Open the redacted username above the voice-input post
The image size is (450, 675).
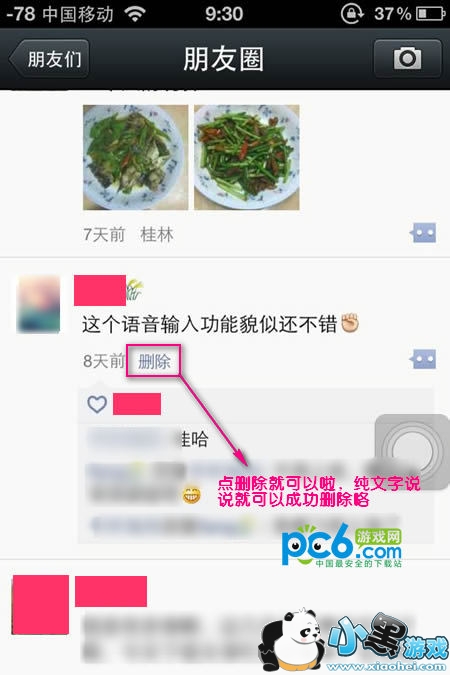click(100, 291)
